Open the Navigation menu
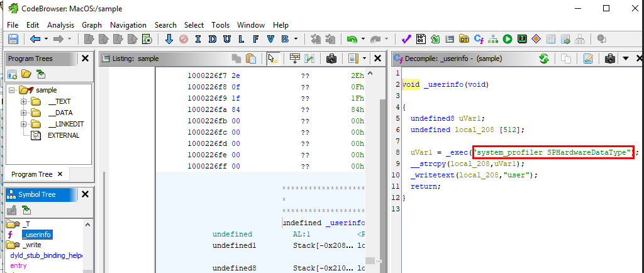 pos(128,25)
